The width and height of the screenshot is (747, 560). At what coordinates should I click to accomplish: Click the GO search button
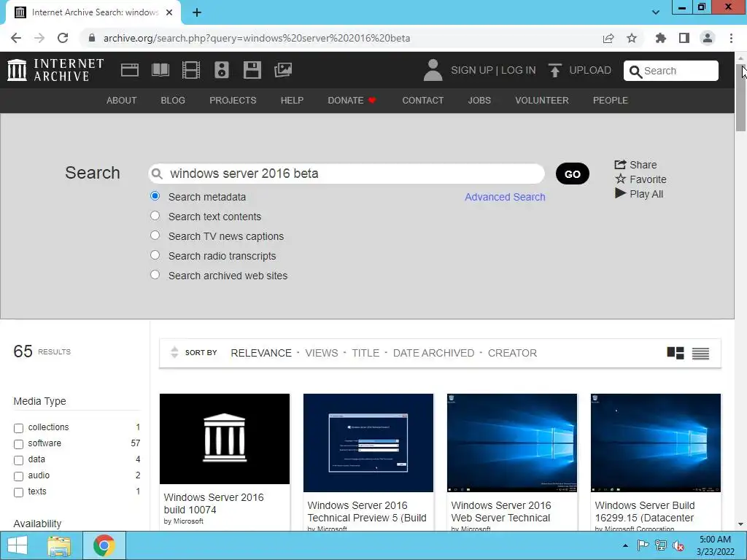click(x=572, y=174)
